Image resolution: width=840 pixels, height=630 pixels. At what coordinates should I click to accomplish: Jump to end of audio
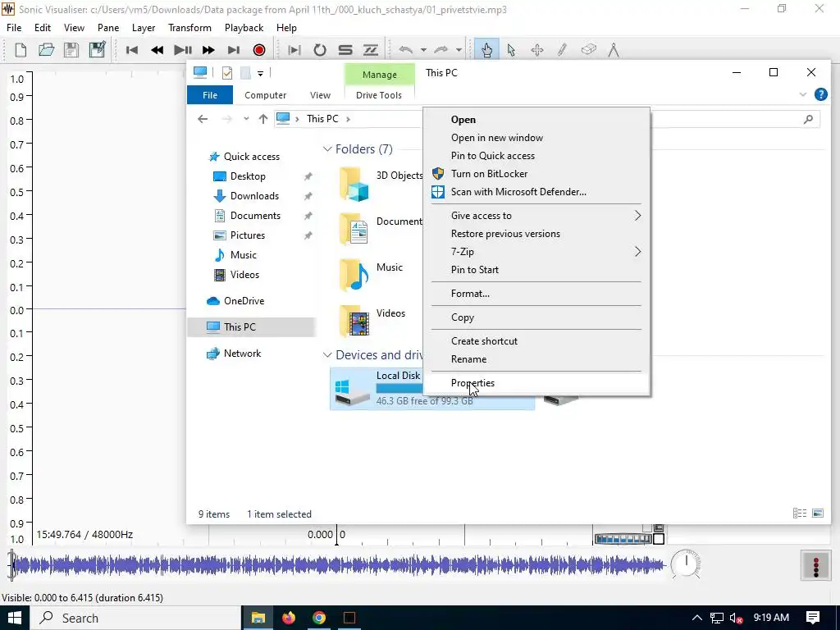tap(234, 50)
